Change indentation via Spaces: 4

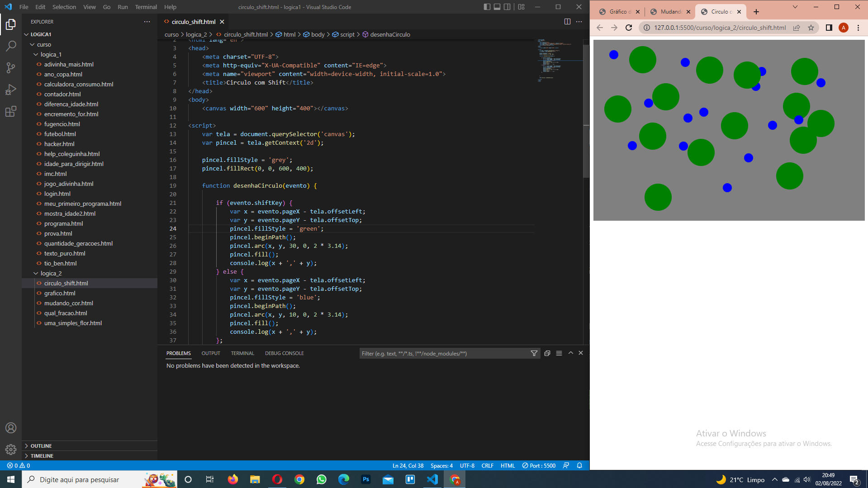click(441, 465)
